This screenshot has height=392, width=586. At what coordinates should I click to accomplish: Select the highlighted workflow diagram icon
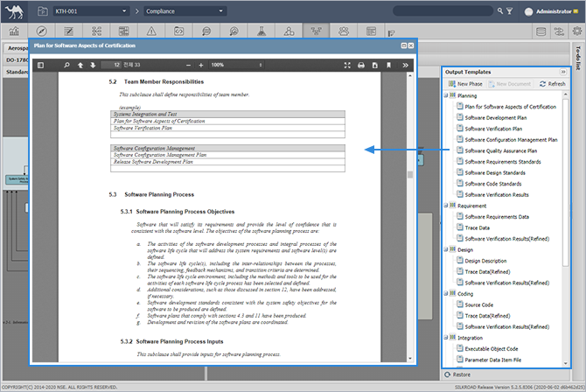coord(316,31)
